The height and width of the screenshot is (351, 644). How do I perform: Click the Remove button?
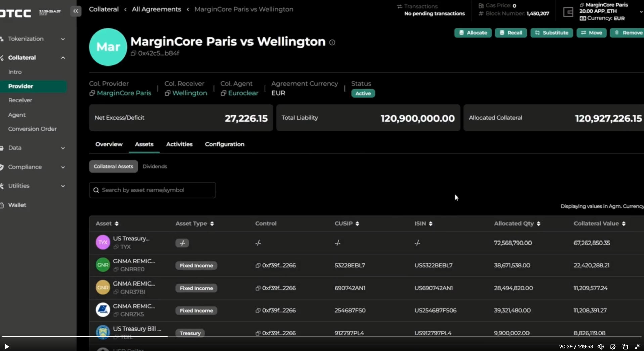tap(627, 33)
